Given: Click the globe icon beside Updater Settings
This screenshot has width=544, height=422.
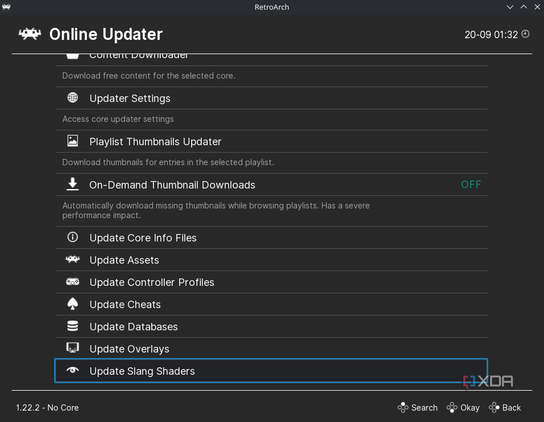Looking at the screenshot, I should click(73, 98).
